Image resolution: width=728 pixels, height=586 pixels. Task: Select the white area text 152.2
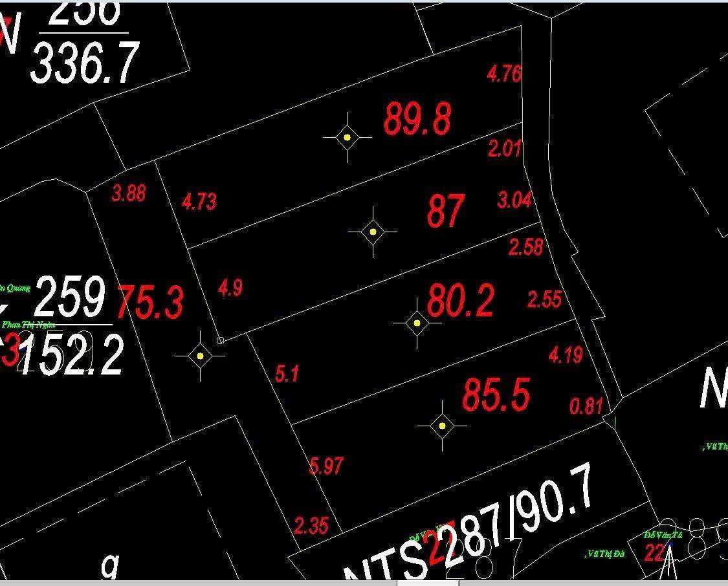71,356
